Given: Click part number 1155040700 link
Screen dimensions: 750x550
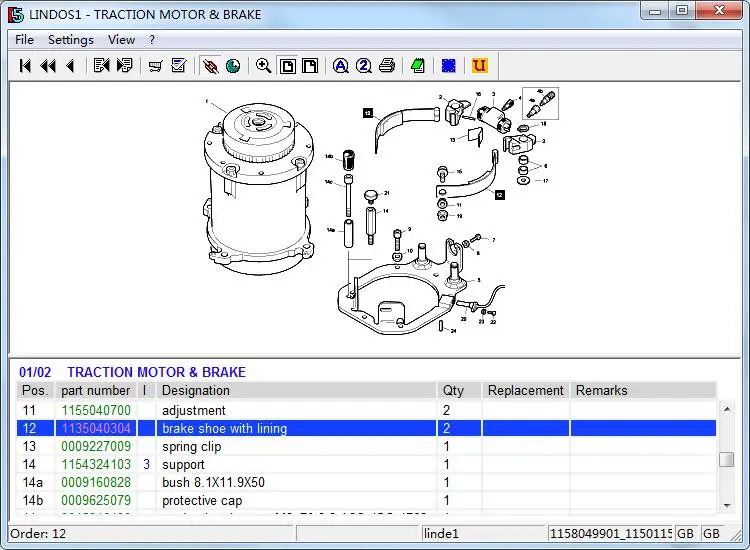Looking at the screenshot, I should point(96,410).
